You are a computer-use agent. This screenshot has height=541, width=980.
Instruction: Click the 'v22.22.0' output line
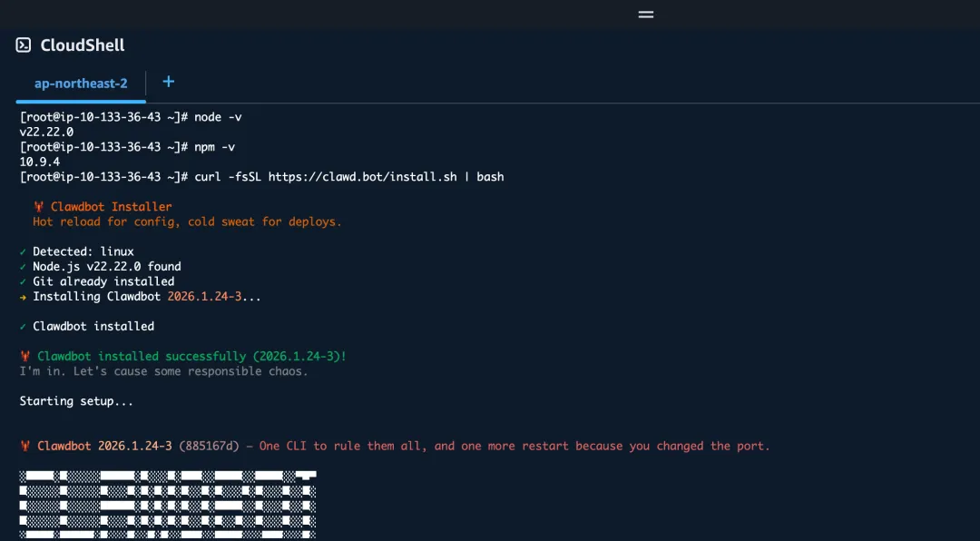(46, 132)
